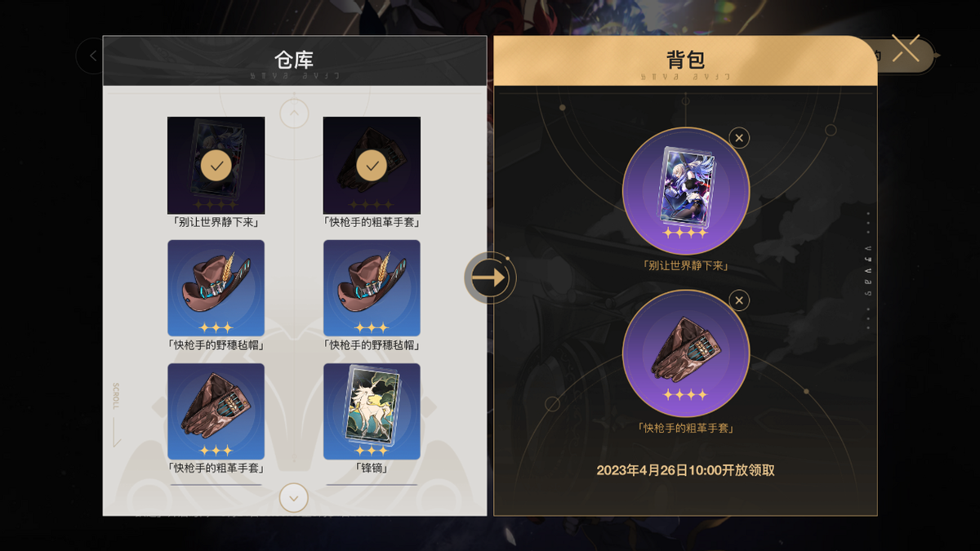Screen dimensions: 980x551
Task: Expand the warehouse list downward with the chevron
Action: [294, 497]
